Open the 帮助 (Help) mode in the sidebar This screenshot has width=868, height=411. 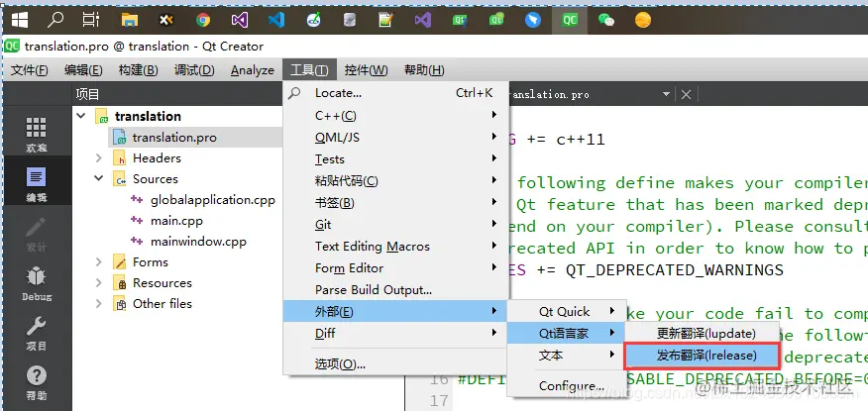click(36, 383)
